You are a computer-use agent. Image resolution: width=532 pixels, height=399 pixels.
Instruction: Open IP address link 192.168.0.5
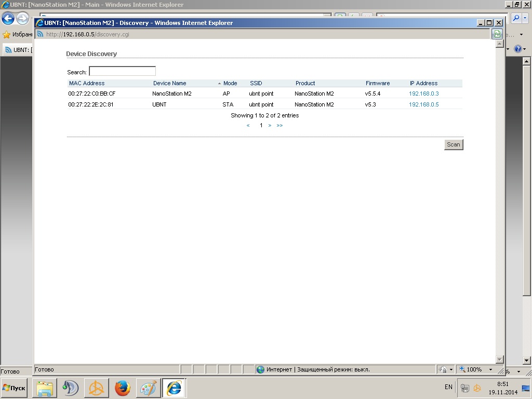click(x=423, y=104)
